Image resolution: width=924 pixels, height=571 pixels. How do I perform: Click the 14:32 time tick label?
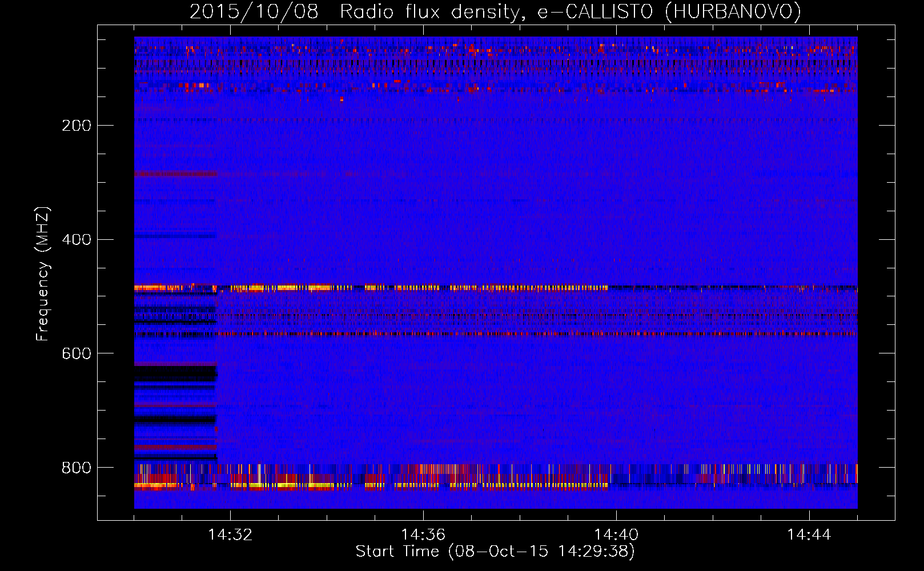[x=230, y=535]
